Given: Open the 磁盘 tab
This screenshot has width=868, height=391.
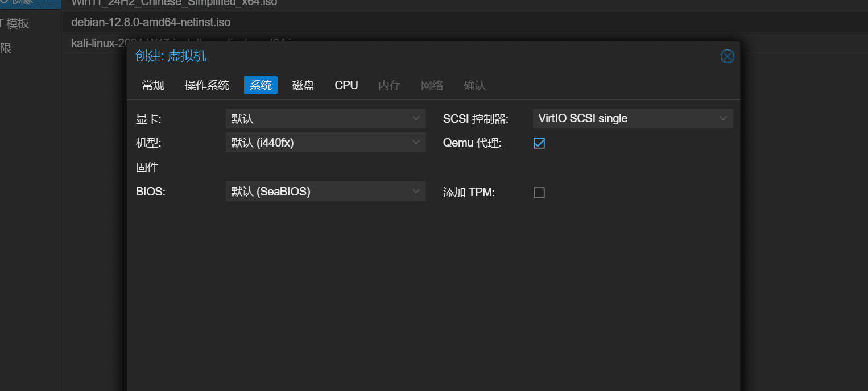Looking at the screenshot, I should 303,85.
